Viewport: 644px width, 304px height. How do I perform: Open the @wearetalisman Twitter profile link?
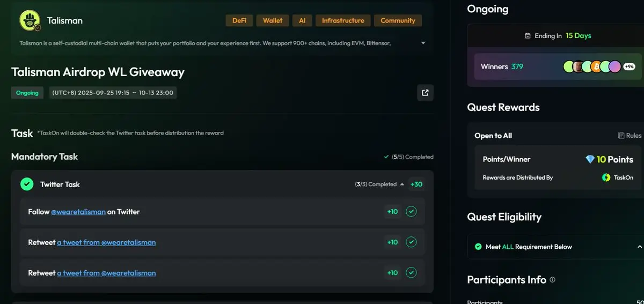[78, 212]
